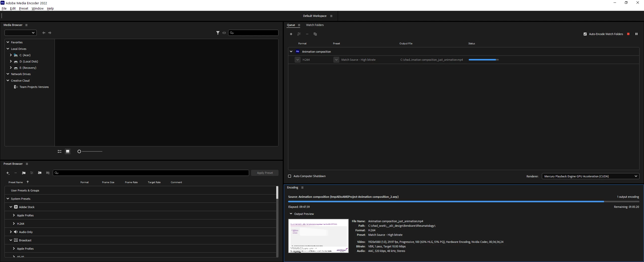This screenshot has width=644, height=262.
Task: Click the H.264 format link in Queue
Action: 306,60
